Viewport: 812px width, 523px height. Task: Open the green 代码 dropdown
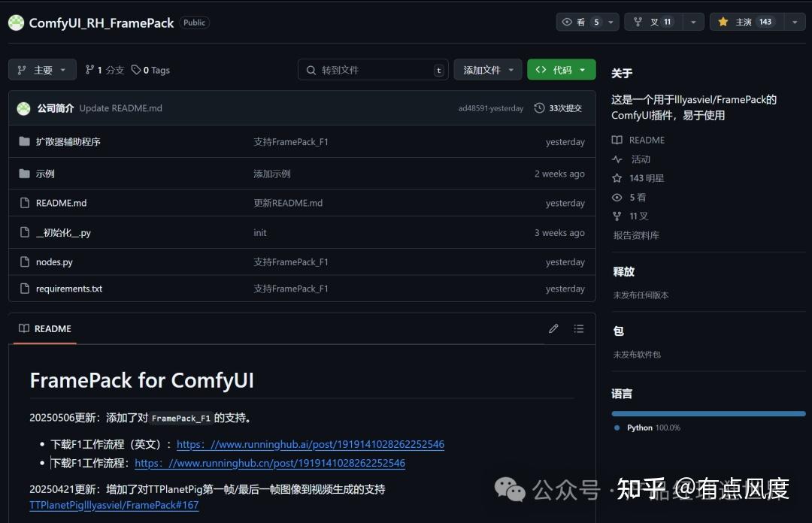[x=561, y=69]
